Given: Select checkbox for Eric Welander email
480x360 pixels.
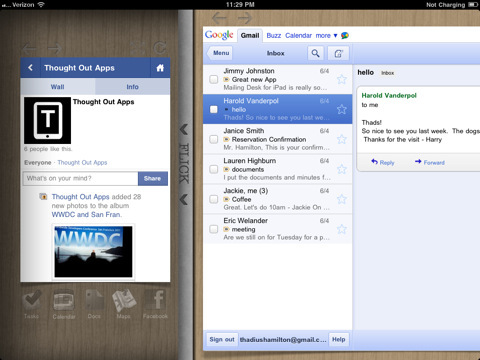Looking at the screenshot, I should [x=214, y=229].
